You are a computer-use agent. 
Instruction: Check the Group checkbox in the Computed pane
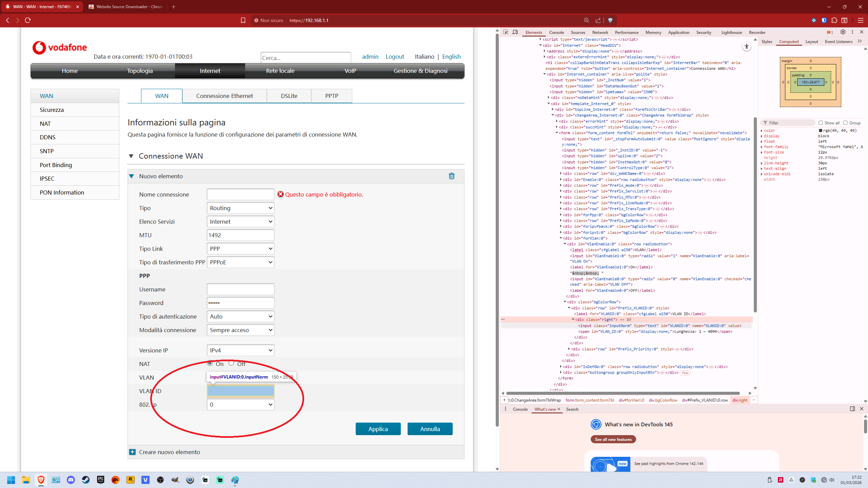click(845, 123)
